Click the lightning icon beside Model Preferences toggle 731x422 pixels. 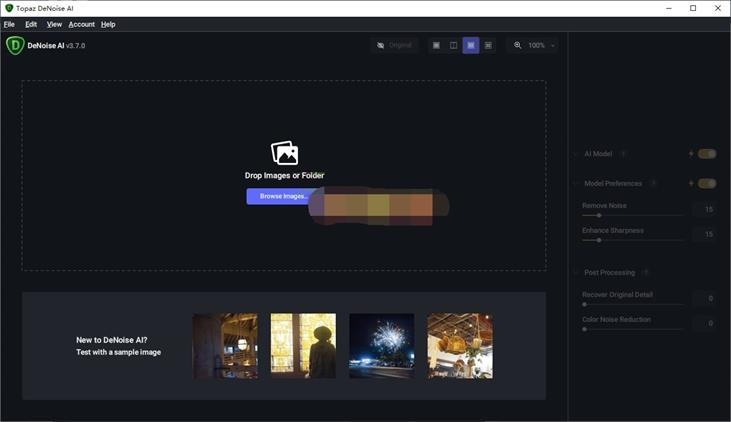[x=691, y=184]
